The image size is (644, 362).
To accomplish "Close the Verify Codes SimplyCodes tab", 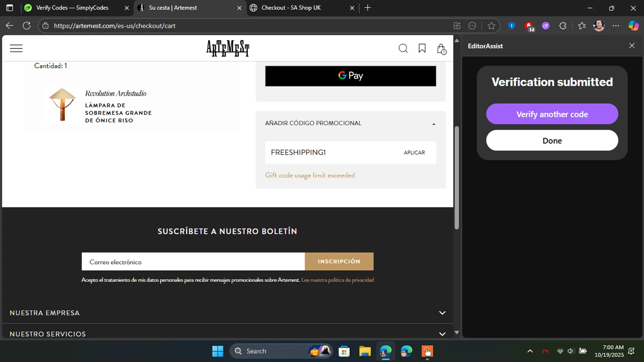I will [x=127, y=8].
